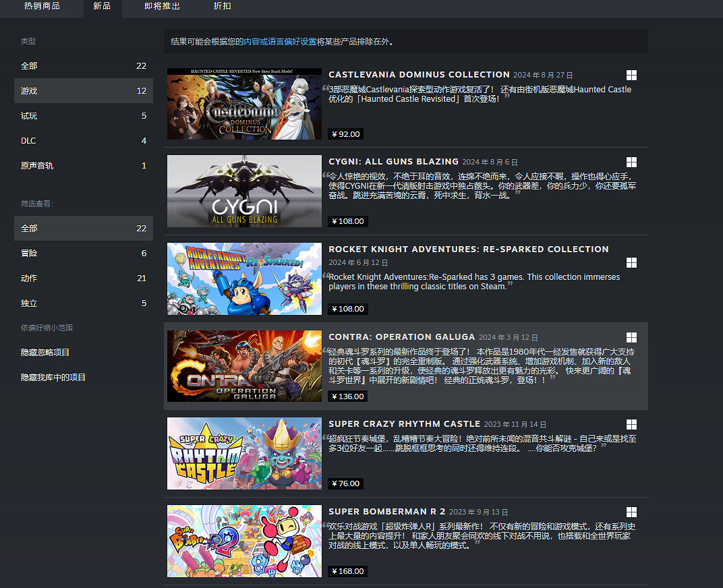Screen dimensions: 723x588
Task: Click the Windows icon beside Contra: Operation Galuga
Action: click(631, 336)
